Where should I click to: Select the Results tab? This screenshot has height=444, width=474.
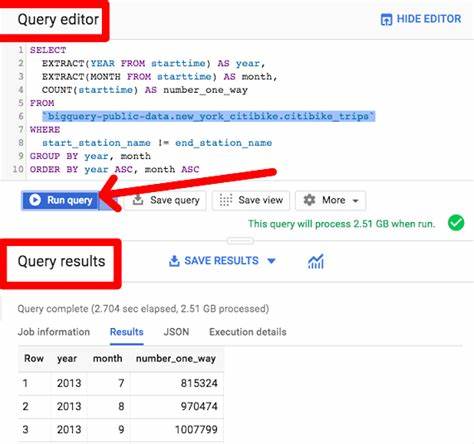pos(127,332)
